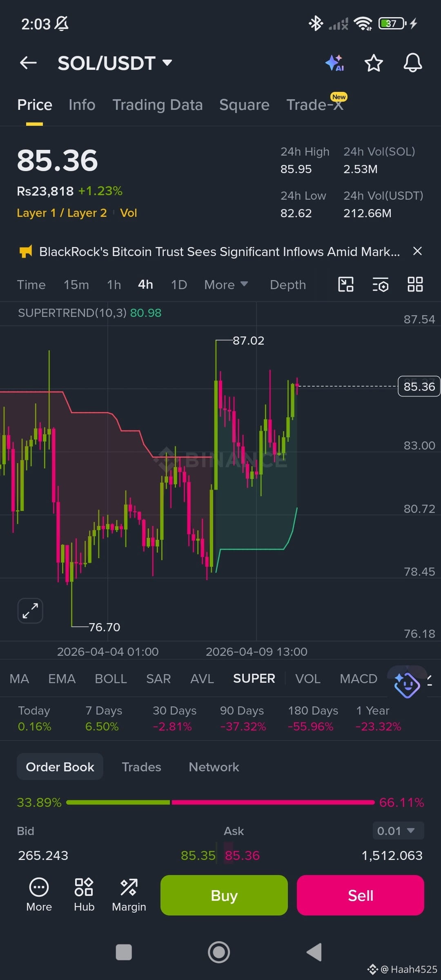The height and width of the screenshot is (980, 441).
Task: Open the Vol tag link
Action: [x=129, y=213]
